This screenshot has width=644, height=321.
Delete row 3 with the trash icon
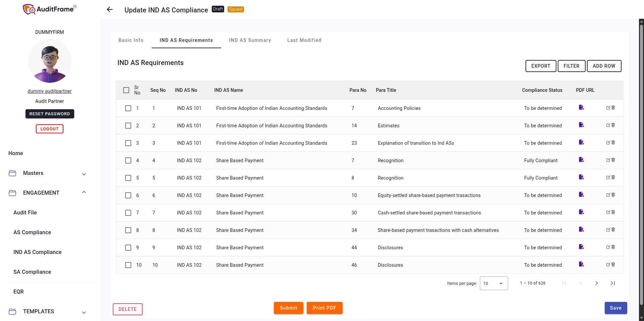[x=613, y=143]
